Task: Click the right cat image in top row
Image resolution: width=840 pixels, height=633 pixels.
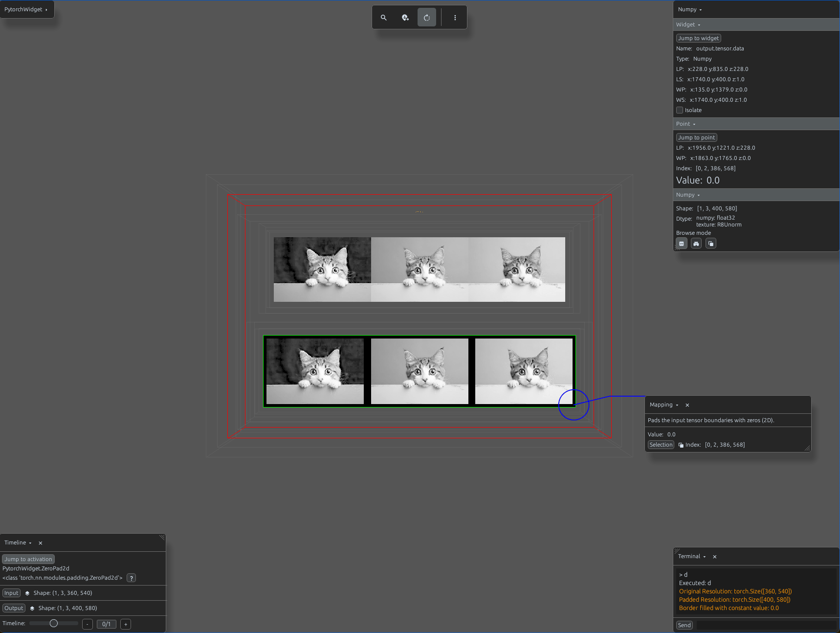Action: tap(517, 270)
